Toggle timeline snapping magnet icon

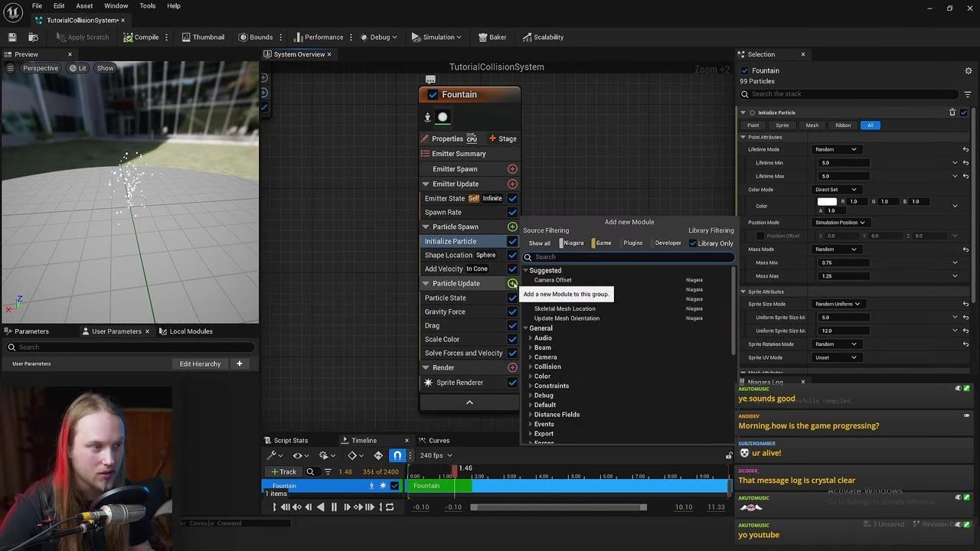point(397,455)
